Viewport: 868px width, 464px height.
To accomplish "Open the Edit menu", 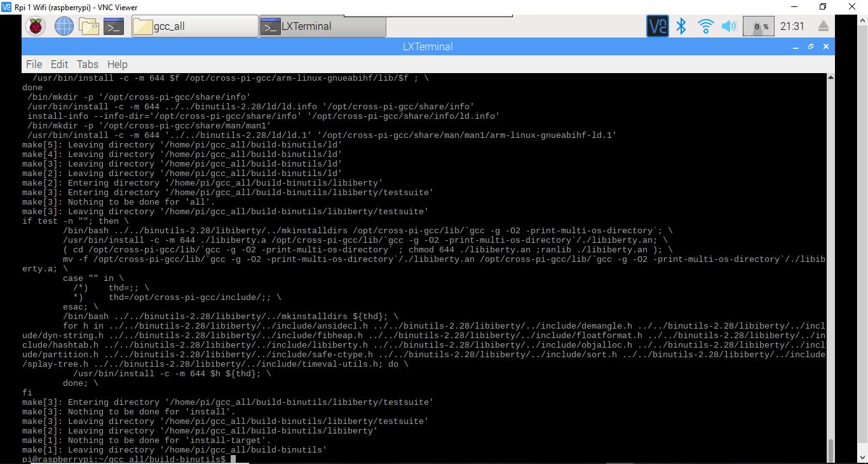I will click(59, 64).
